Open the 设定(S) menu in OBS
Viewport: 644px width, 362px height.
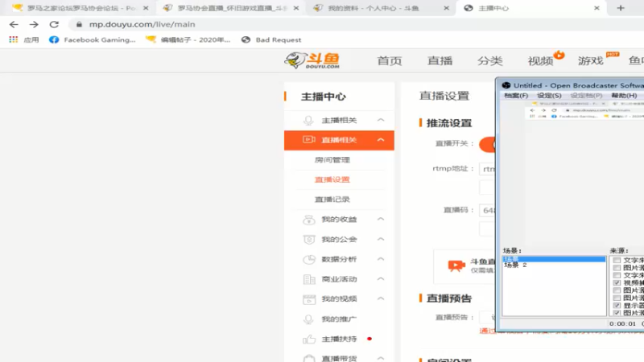[549, 96]
